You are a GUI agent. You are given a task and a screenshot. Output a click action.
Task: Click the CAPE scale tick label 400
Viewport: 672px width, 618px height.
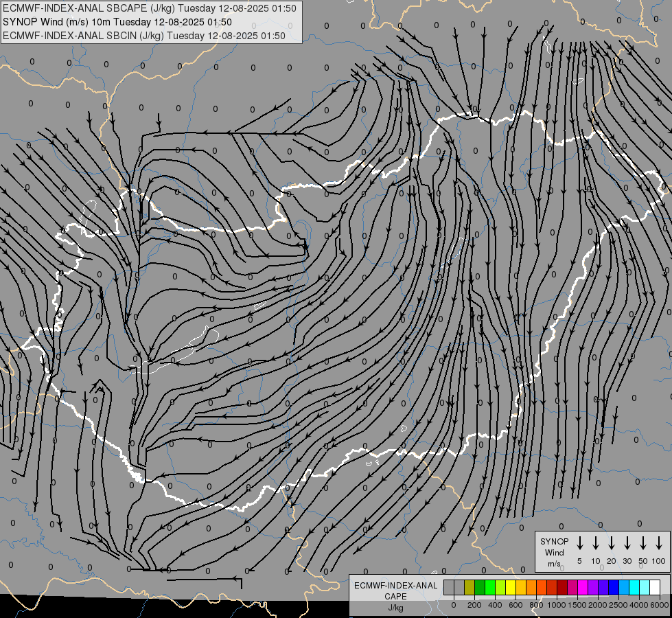coord(495,605)
